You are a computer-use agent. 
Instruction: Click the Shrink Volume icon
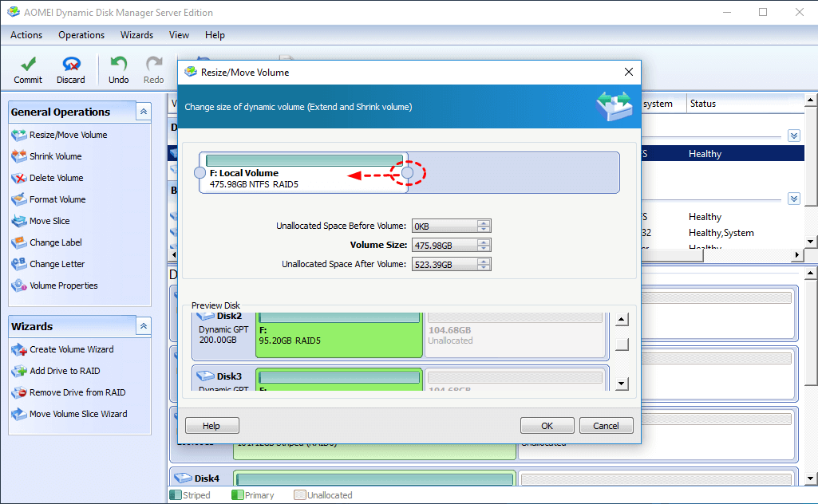19,156
